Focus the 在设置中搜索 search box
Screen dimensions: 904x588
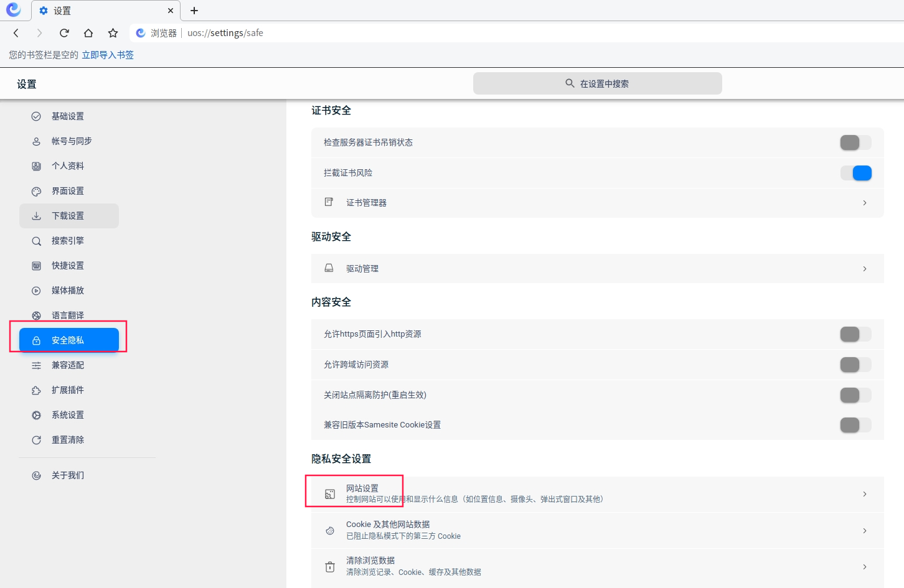coord(598,83)
